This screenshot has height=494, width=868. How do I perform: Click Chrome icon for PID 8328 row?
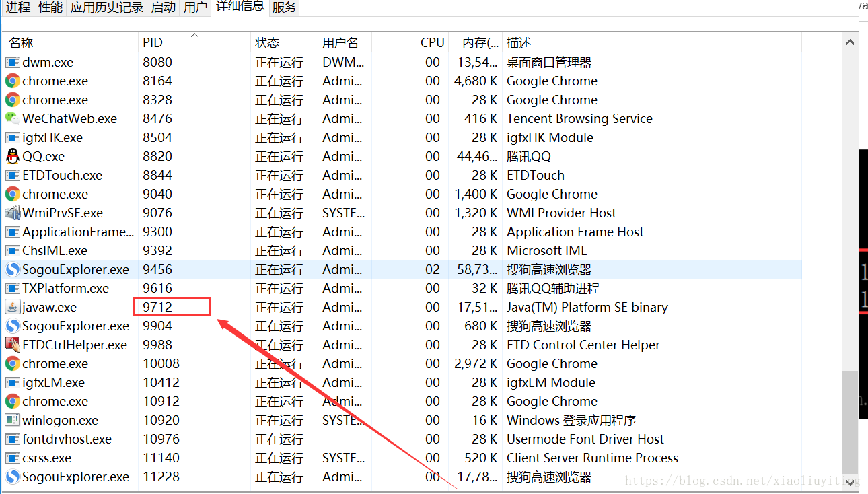click(12, 100)
